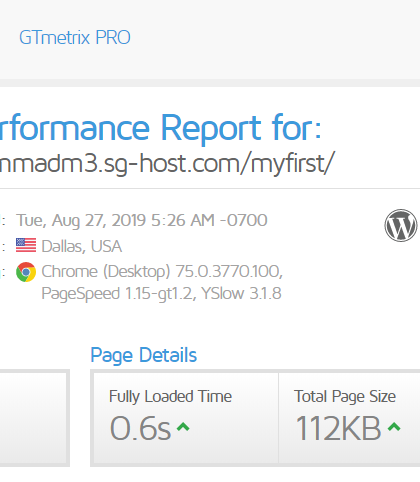Click the Total Page Size label

coord(345,397)
